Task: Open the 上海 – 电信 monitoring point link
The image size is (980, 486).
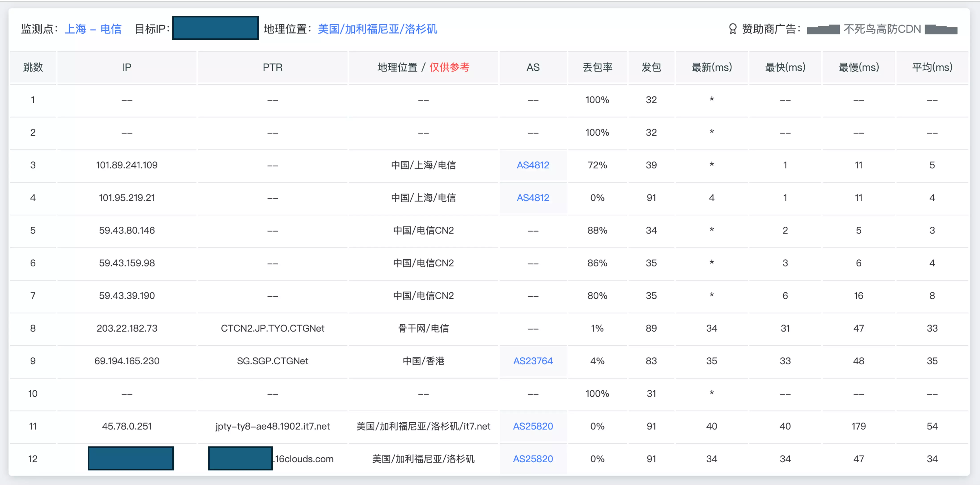Action: [93, 29]
